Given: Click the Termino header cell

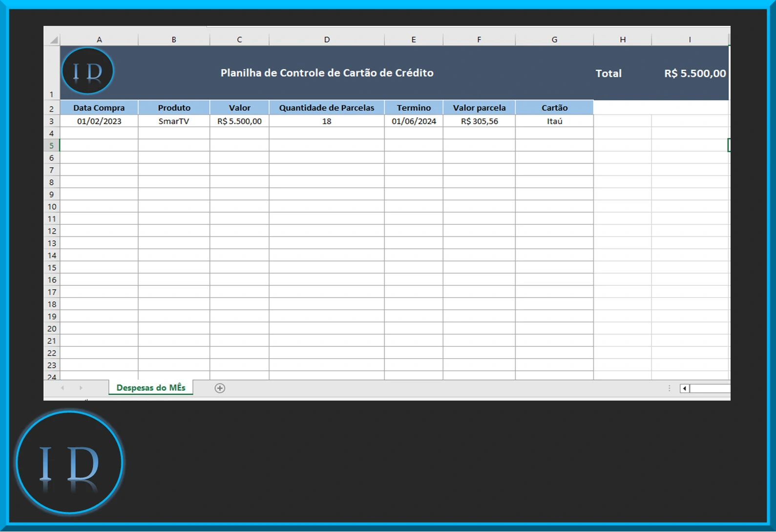Looking at the screenshot, I should (414, 107).
